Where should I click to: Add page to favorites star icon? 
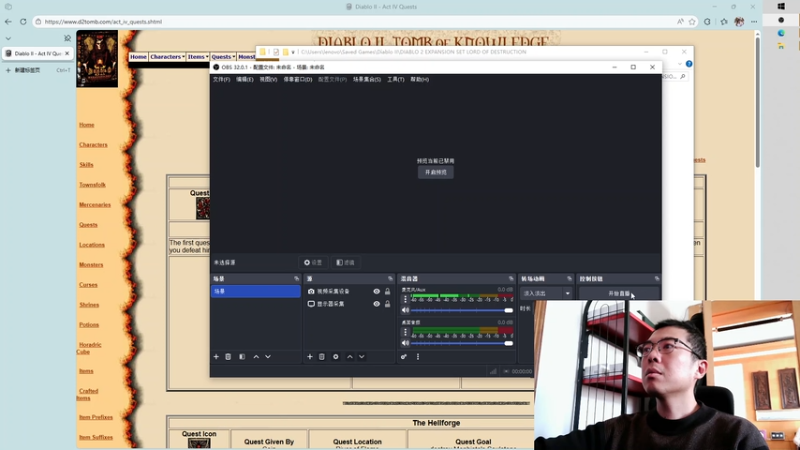[x=692, y=21]
